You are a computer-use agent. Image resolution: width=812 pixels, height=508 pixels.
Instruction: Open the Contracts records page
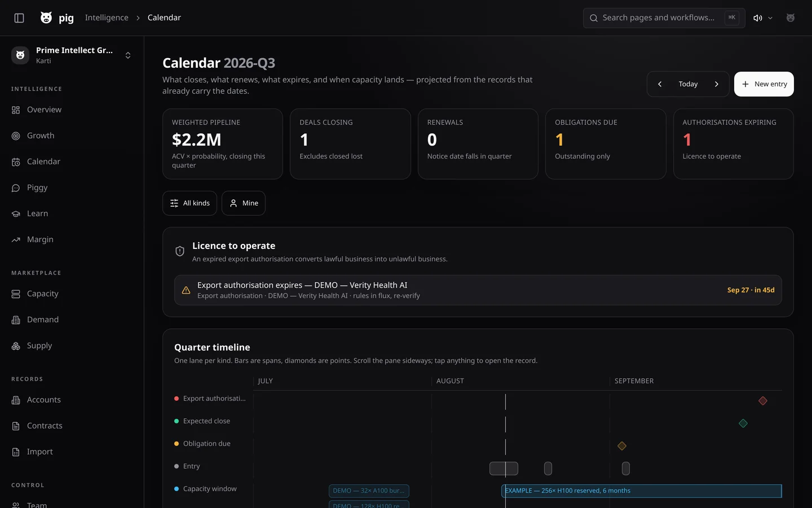[x=72, y=426]
